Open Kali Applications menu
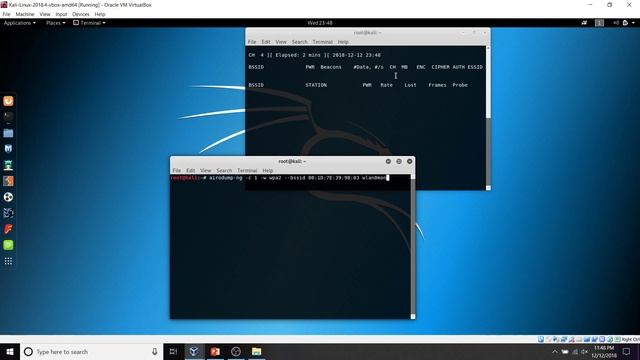 pyautogui.click(x=20, y=23)
